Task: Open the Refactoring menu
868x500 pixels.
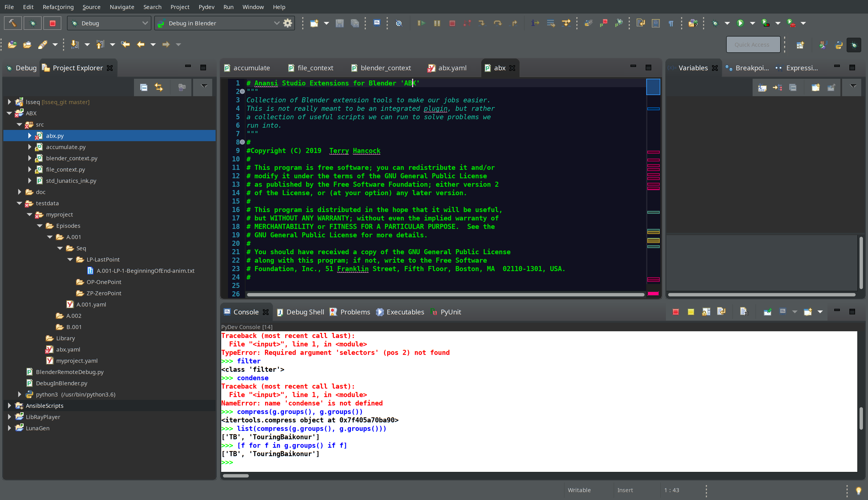Action: tap(58, 7)
